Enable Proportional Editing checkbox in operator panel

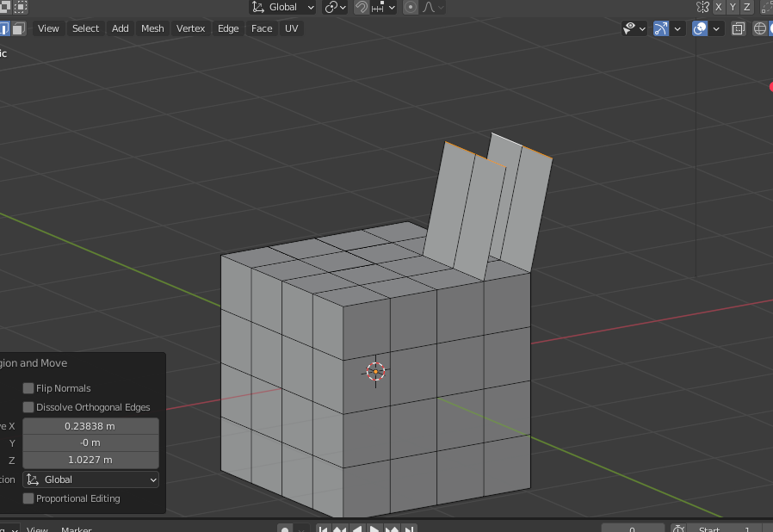(x=28, y=498)
